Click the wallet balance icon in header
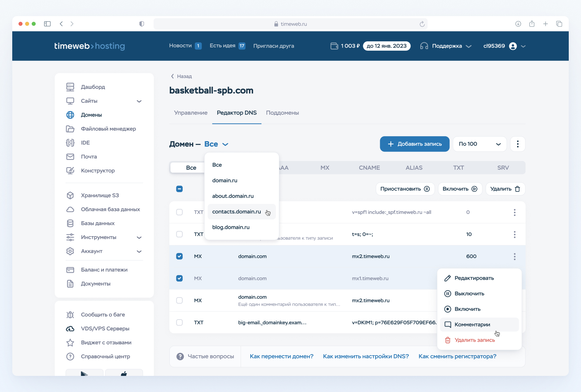The height and width of the screenshot is (392, 581). pyautogui.click(x=334, y=46)
